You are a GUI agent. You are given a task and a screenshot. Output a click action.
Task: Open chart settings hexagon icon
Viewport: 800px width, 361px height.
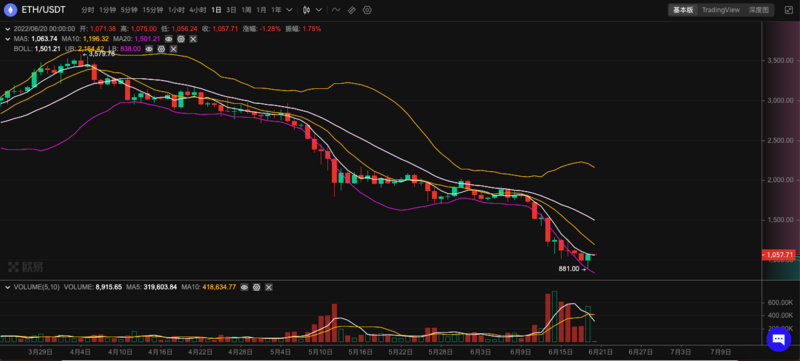[367, 10]
